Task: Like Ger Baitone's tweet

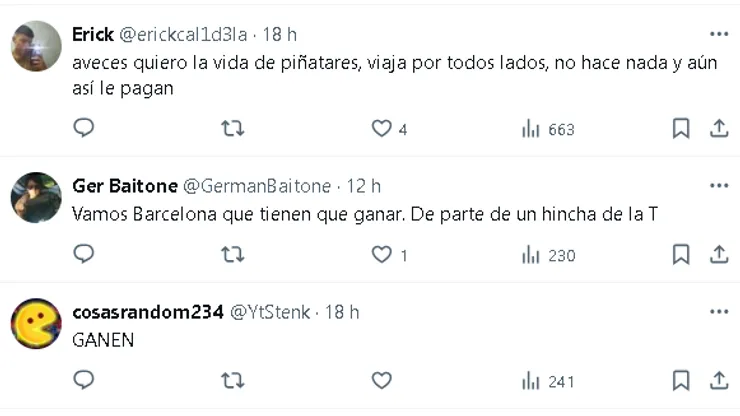Action: click(x=381, y=255)
